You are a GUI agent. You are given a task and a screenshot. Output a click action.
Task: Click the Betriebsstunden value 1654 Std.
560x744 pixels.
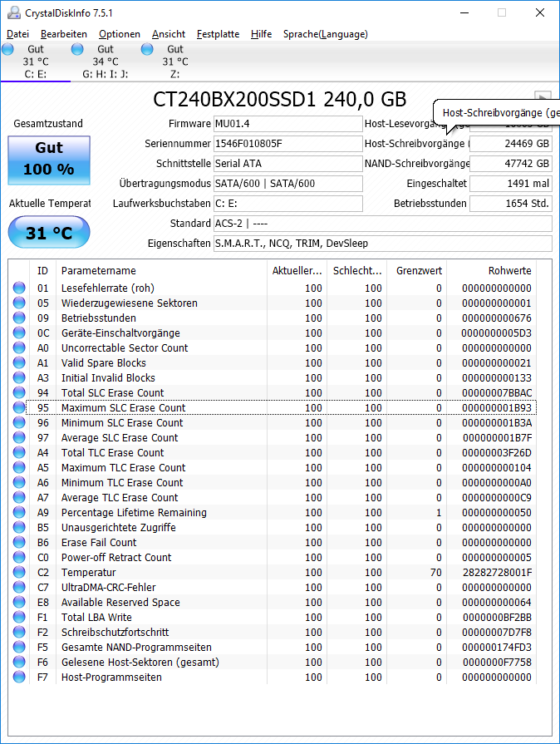511,204
